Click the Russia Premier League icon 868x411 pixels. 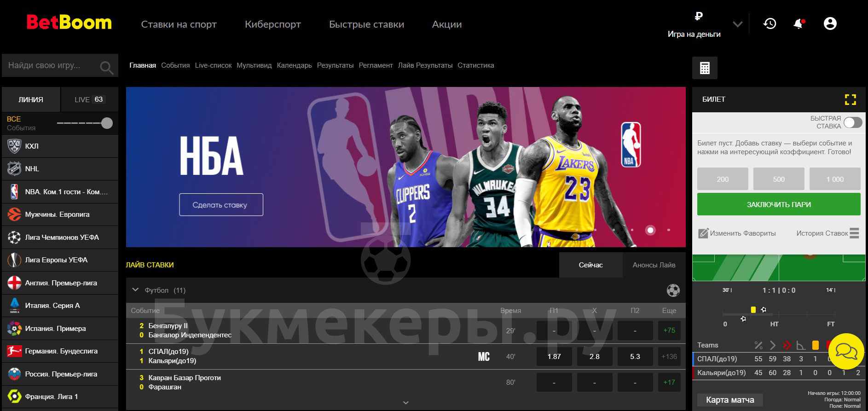[14, 374]
